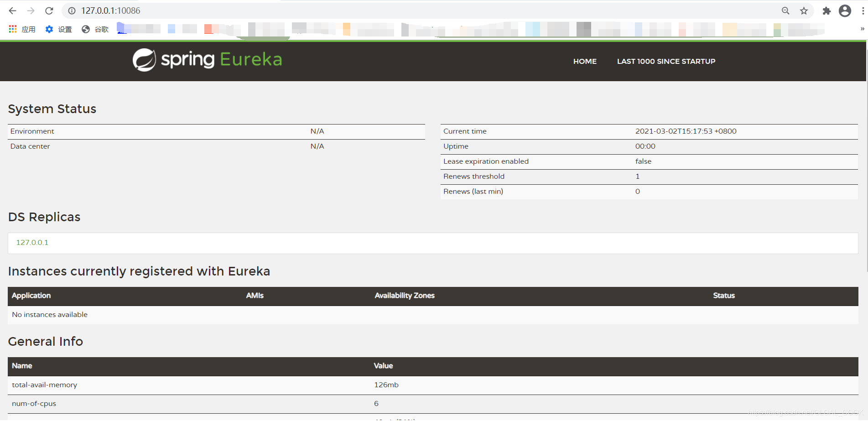
Task: Open the 127.0.0.1 DS replica link
Action: pos(32,242)
